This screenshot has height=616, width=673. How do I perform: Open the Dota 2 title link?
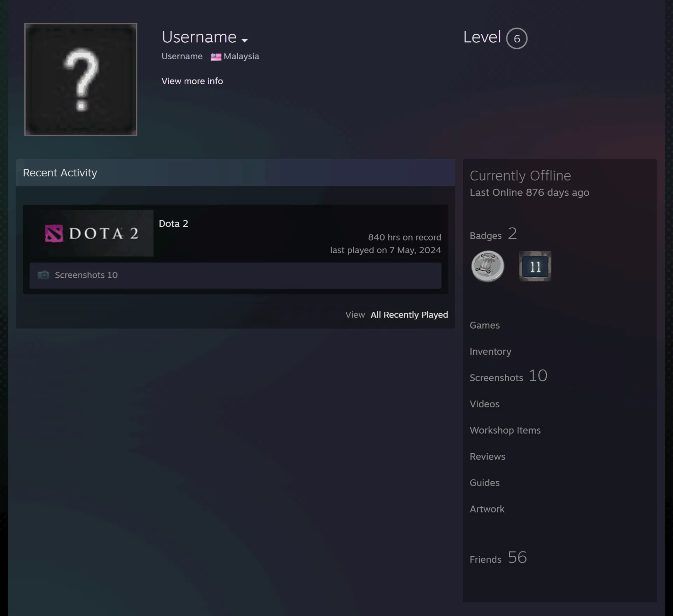(x=174, y=224)
